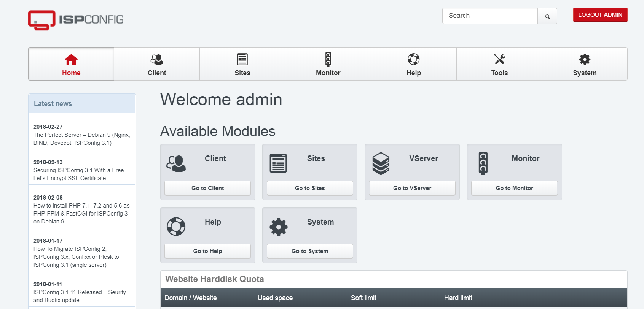Click the red house icon in navigation
Viewport: 644px width, 309px height.
point(71,60)
